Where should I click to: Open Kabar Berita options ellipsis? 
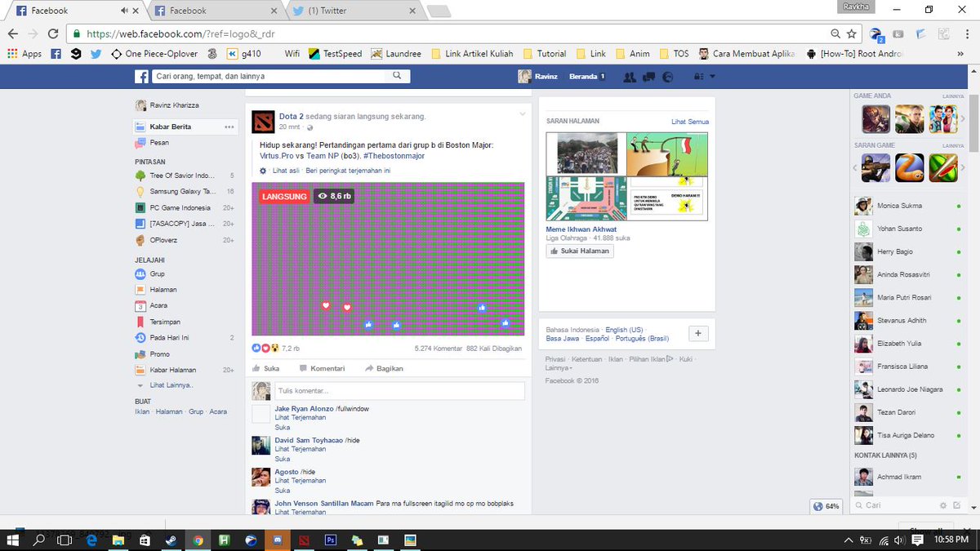[229, 127]
